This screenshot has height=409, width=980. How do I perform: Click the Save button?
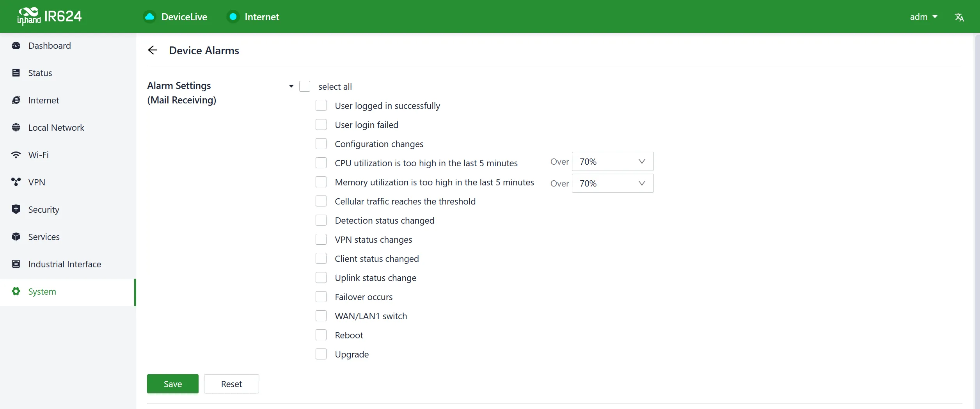pos(173,384)
